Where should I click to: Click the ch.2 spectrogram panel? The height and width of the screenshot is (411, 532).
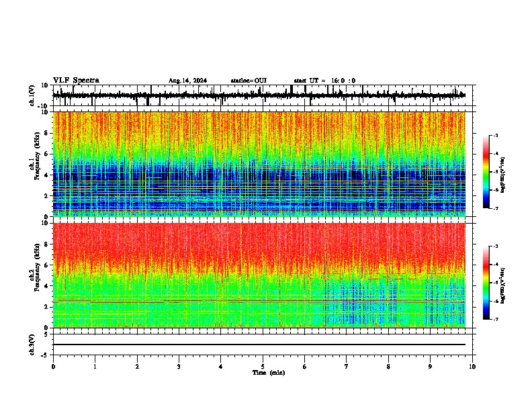(x=259, y=275)
